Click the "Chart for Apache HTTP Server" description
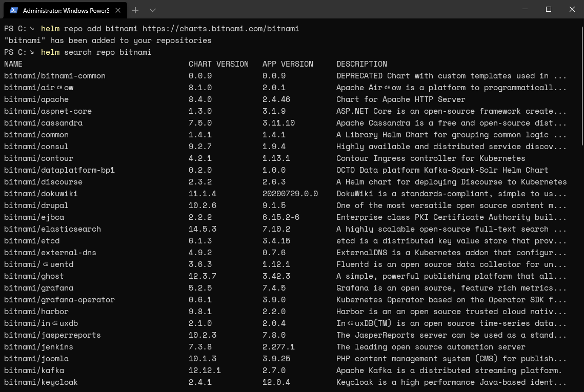The height and width of the screenshot is (392, 584). (401, 99)
